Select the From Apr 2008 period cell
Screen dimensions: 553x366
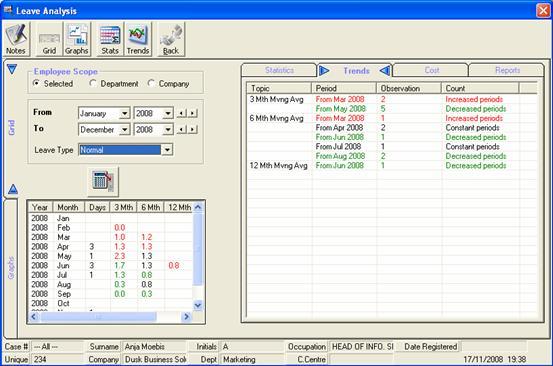point(339,128)
